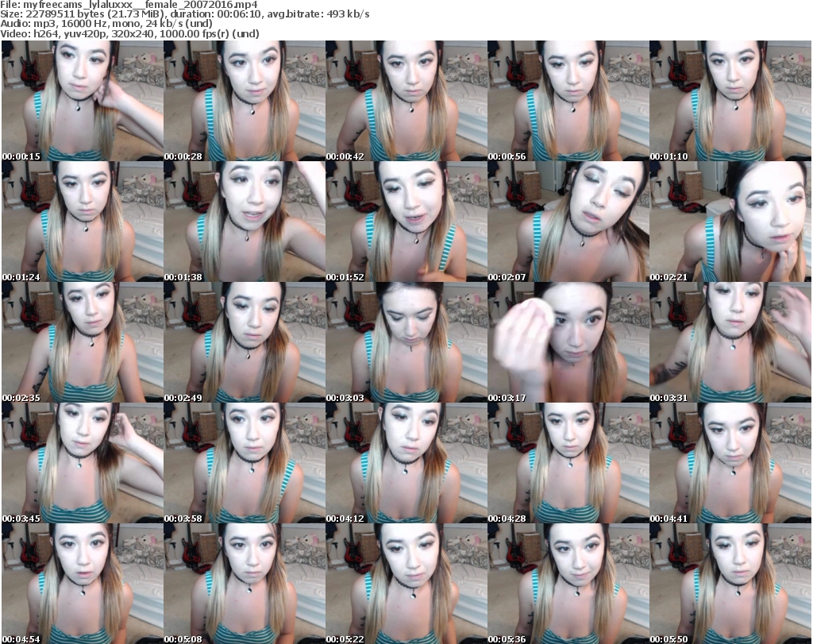
Task: Click the Size and duration info line
Action: (x=184, y=14)
